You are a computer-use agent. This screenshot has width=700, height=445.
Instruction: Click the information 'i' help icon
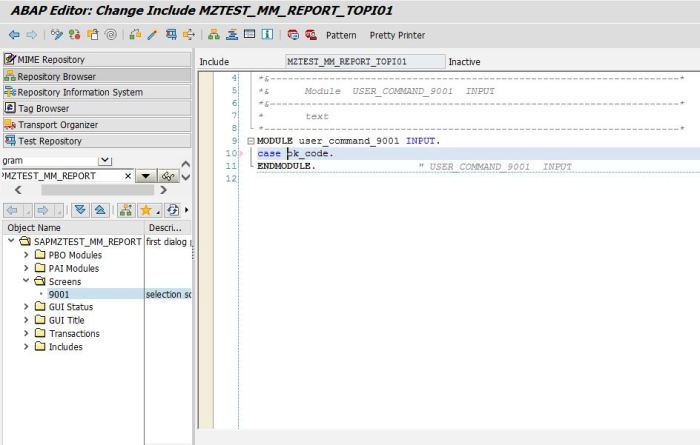tap(268, 35)
